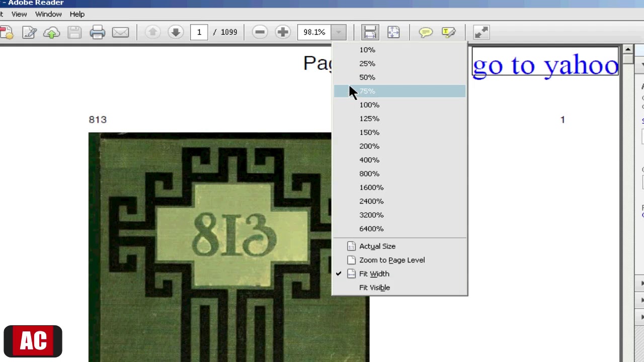This screenshot has width=644, height=362.
Task: Click the scrolling mode toolbar icon
Action: (370, 32)
